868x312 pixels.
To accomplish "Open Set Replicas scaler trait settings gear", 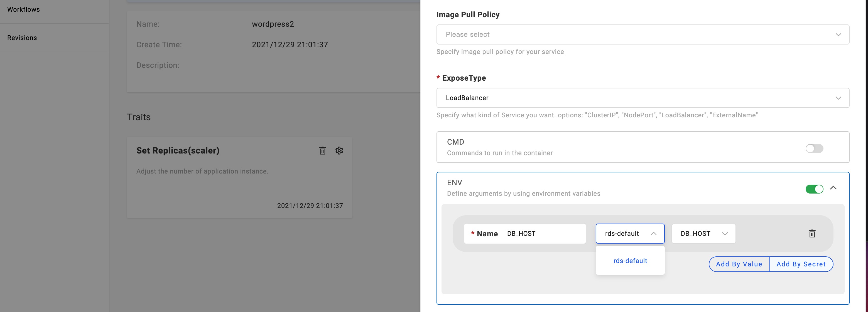I will coord(339,150).
